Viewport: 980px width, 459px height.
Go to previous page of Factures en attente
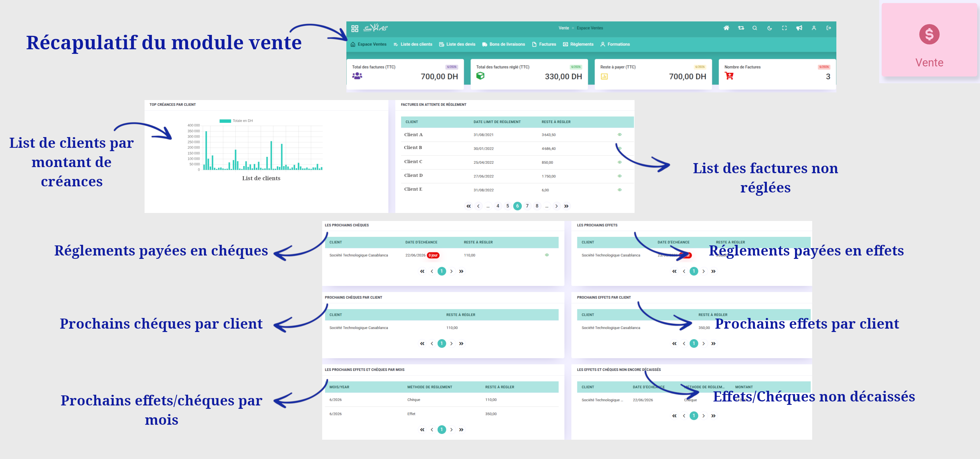pyautogui.click(x=478, y=206)
